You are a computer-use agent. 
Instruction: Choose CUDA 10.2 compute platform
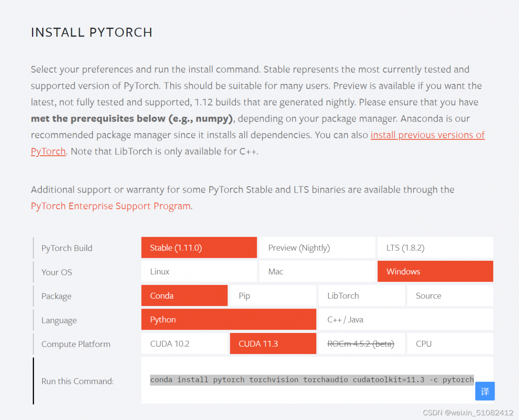(184, 344)
